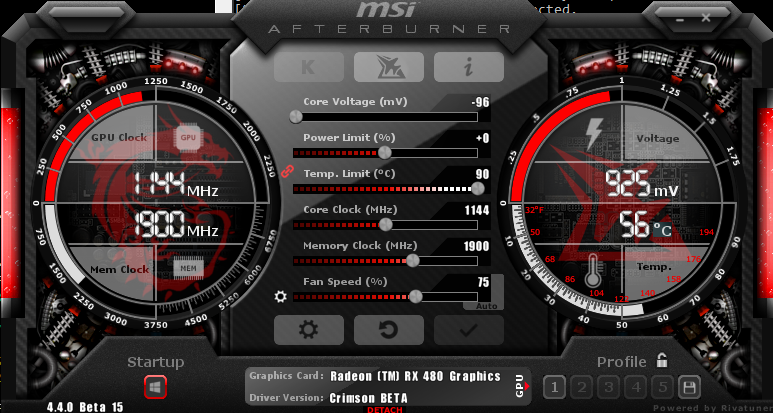Adjust the Power Limit slider handle
This screenshot has width=773, height=413.
click(385, 153)
